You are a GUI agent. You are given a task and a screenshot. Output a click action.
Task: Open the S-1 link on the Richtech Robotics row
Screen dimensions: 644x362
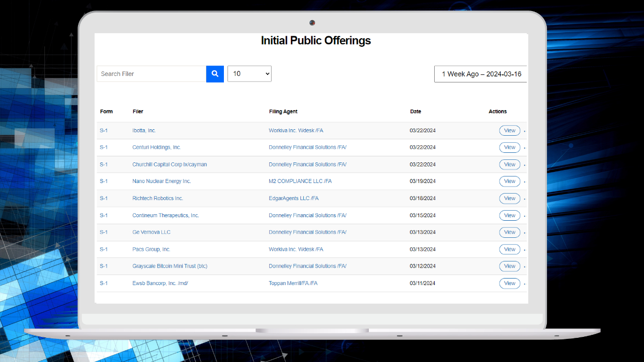104,198
